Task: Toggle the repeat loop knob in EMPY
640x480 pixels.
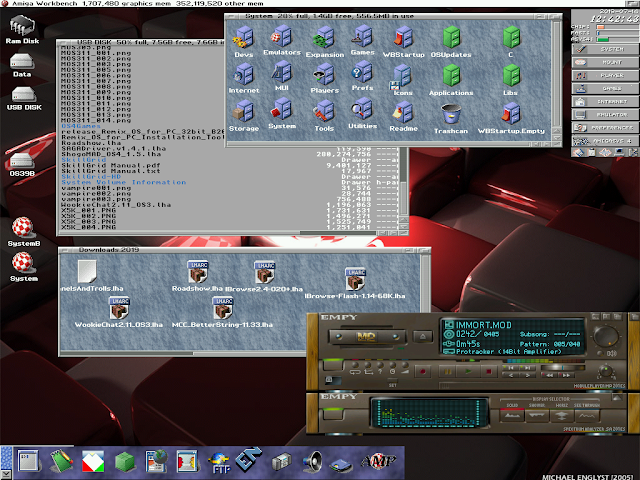Action: [x=355, y=365]
